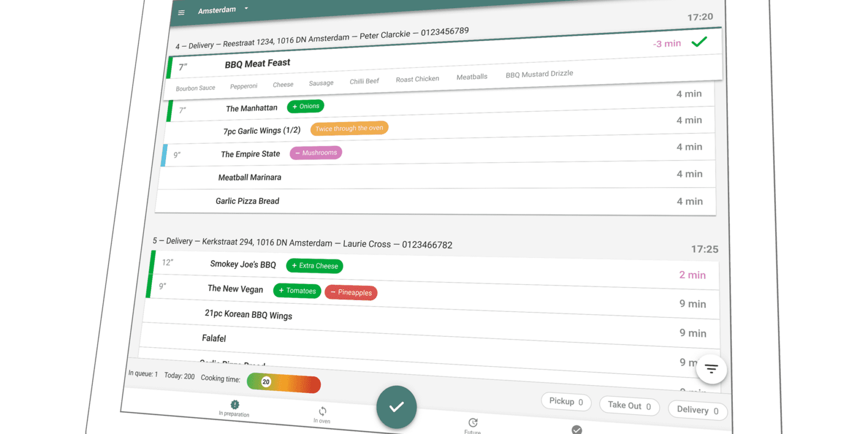The width and height of the screenshot is (868, 434).
Task: Expand the BBQ Meat Feast item
Action: [258, 64]
